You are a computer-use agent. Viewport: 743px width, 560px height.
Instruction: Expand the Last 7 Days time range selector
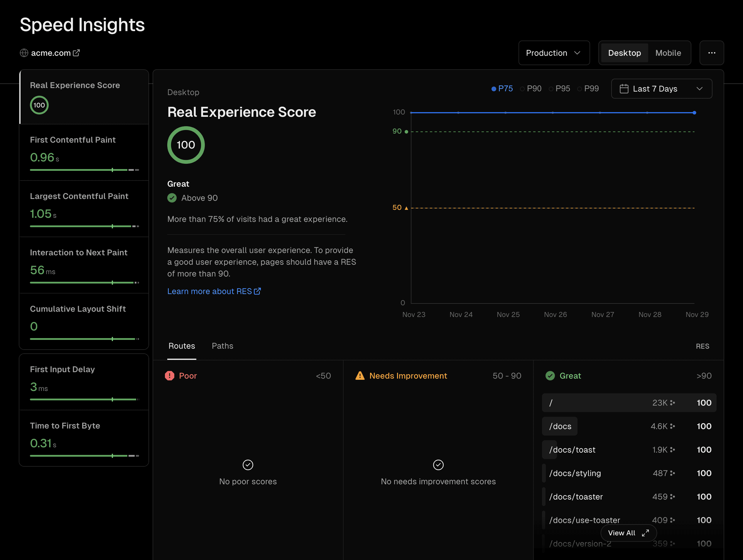click(661, 88)
